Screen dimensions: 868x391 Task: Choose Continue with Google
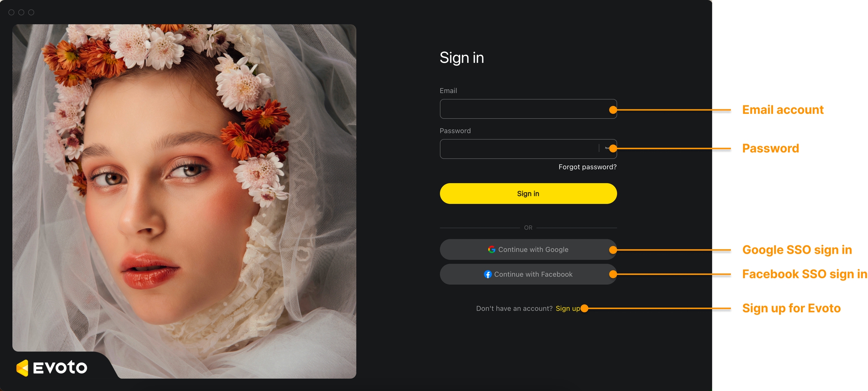(x=528, y=250)
